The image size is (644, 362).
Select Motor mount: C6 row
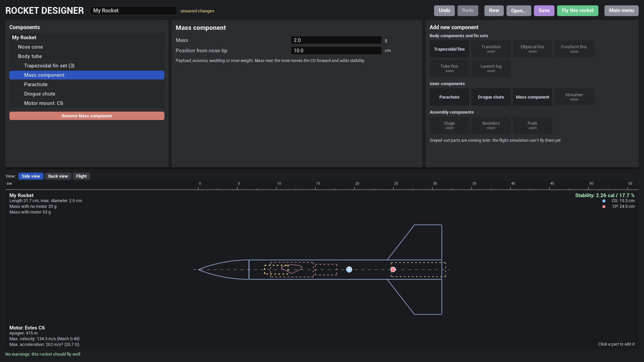[87, 103]
